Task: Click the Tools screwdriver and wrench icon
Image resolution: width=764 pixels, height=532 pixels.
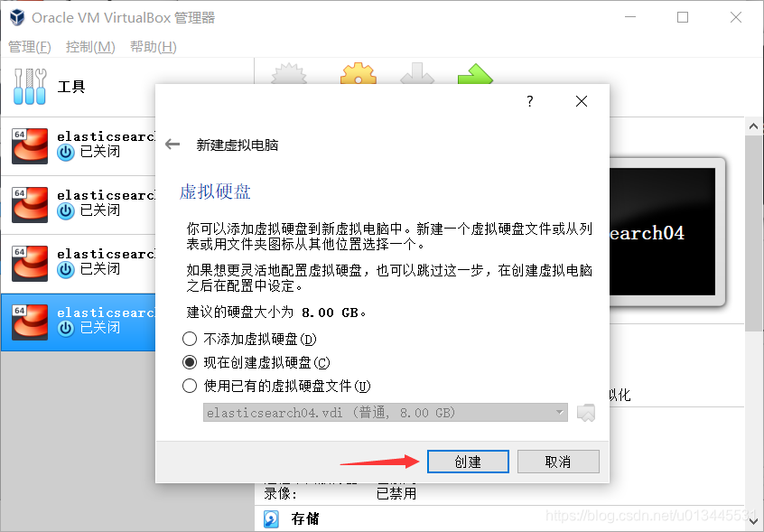Action: coord(30,86)
